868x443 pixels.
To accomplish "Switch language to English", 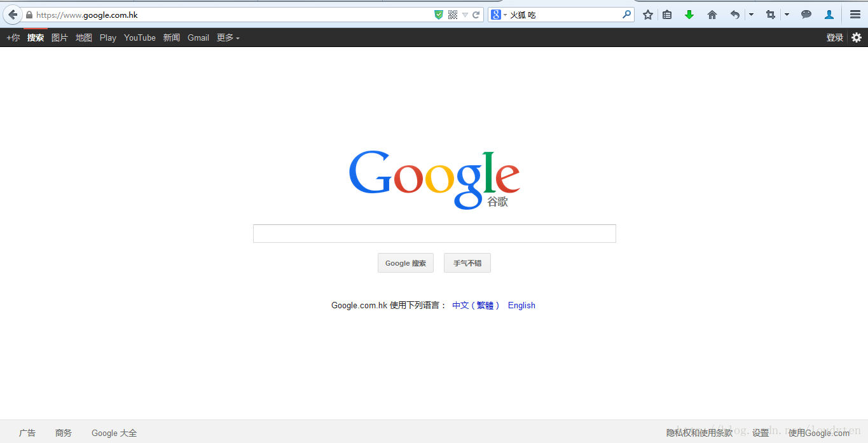I will pos(521,305).
